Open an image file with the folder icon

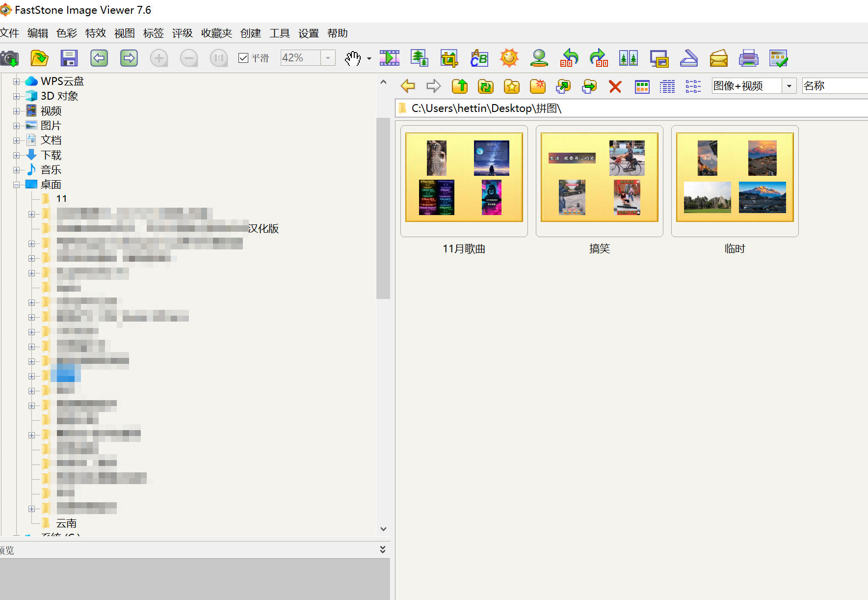tap(39, 58)
